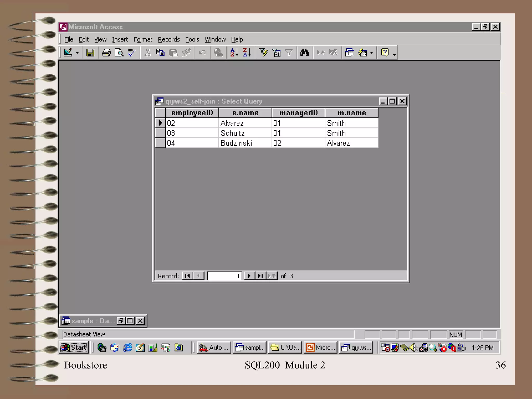Viewport: 532px width, 399px height.
Task: Click the Sort Ascending A-Z icon
Action: [234, 53]
